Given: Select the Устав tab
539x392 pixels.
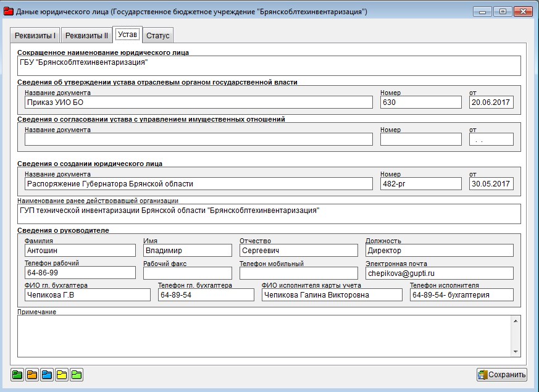Looking at the screenshot, I should coord(128,35).
